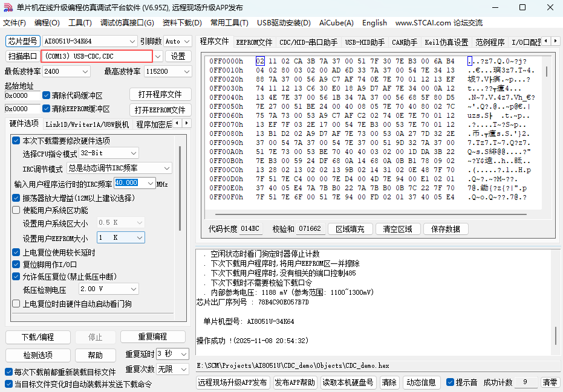Viewport: 563px width, 392px height.
Task: Click left arrow beside 程序加密后传 option
Action: click(177, 124)
